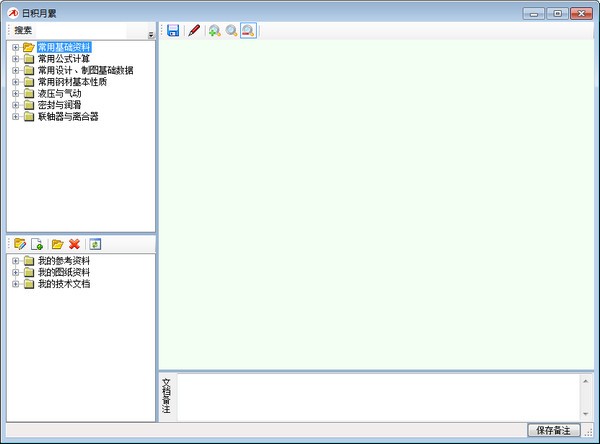Open the search toolbar overflow dropdown arrow
The image size is (600, 444).
click(x=151, y=35)
